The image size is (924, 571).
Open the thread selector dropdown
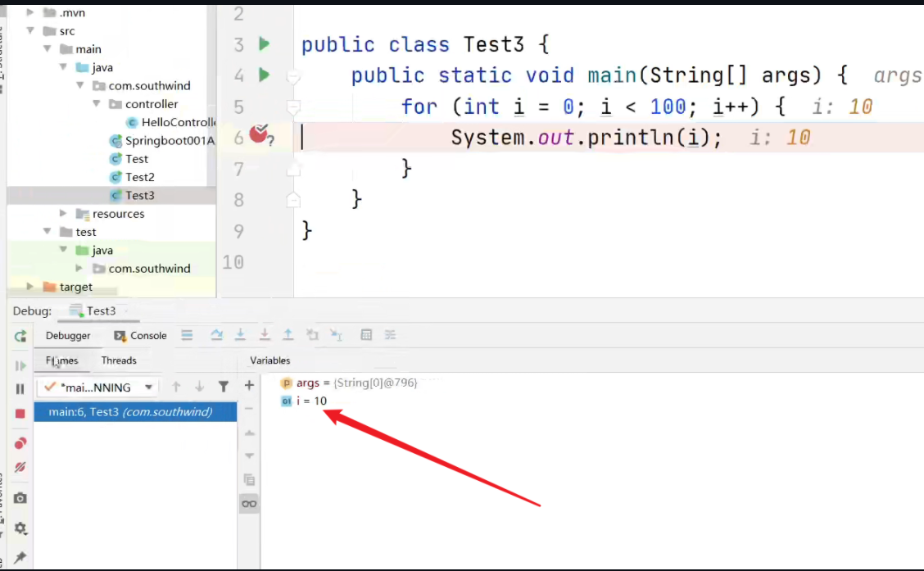coord(97,387)
